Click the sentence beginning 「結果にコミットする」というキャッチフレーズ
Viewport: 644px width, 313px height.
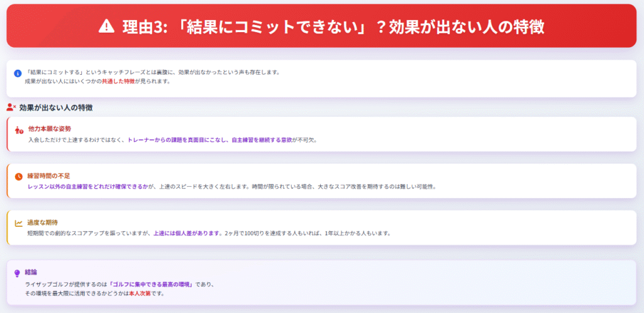[x=152, y=72]
